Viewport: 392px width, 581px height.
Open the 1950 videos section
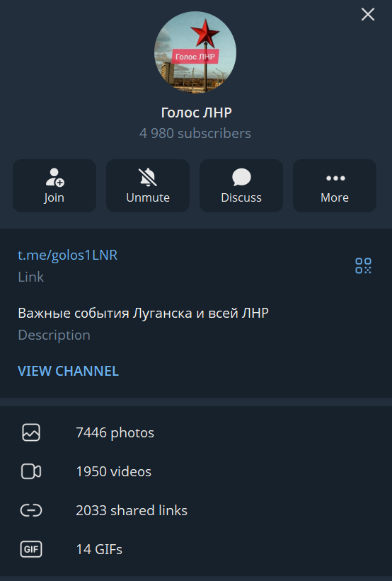(196, 471)
